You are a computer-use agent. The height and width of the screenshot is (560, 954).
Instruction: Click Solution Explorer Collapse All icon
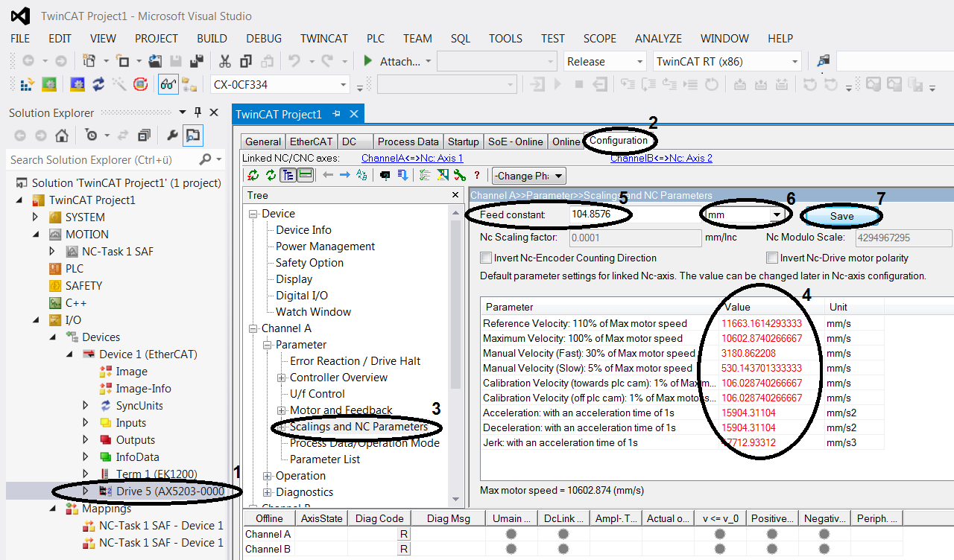coord(144,136)
